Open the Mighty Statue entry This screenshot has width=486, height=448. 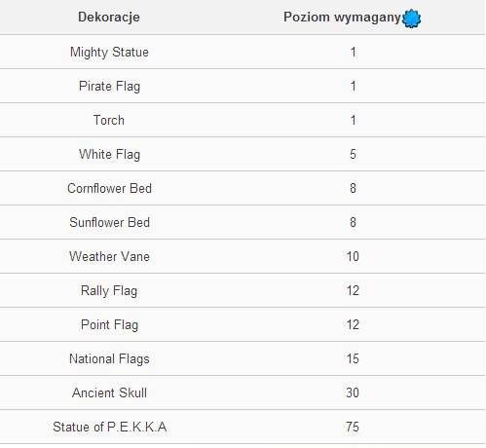(109, 52)
